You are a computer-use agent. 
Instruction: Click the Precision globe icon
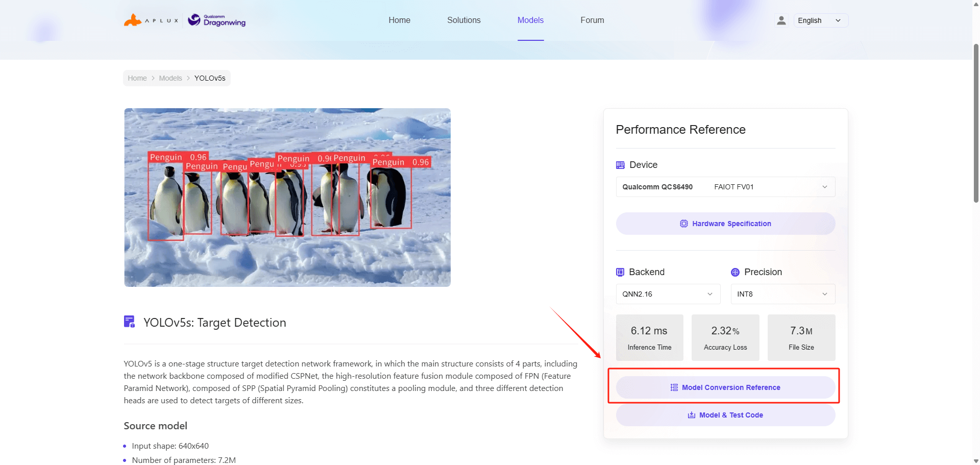click(x=735, y=272)
